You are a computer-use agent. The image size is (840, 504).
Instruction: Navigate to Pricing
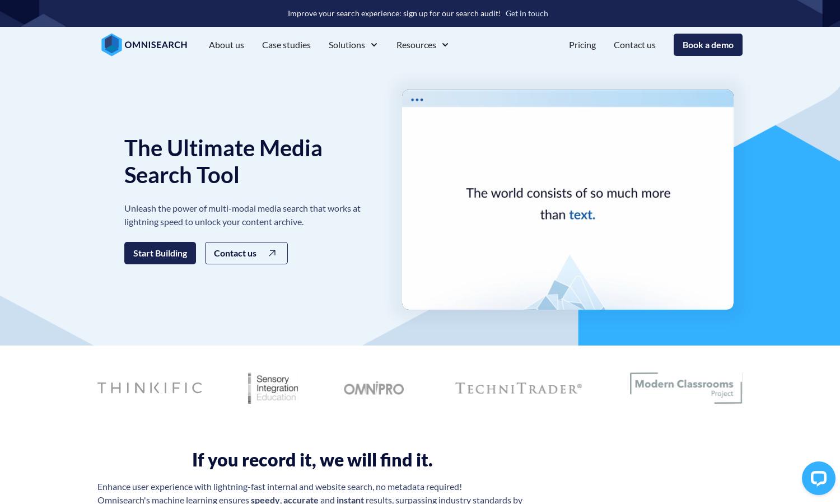click(x=582, y=45)
